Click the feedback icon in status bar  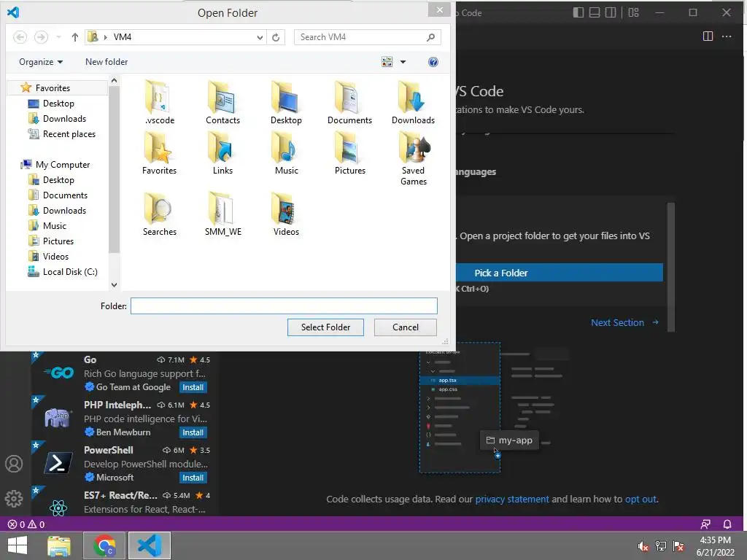(705, 524)
